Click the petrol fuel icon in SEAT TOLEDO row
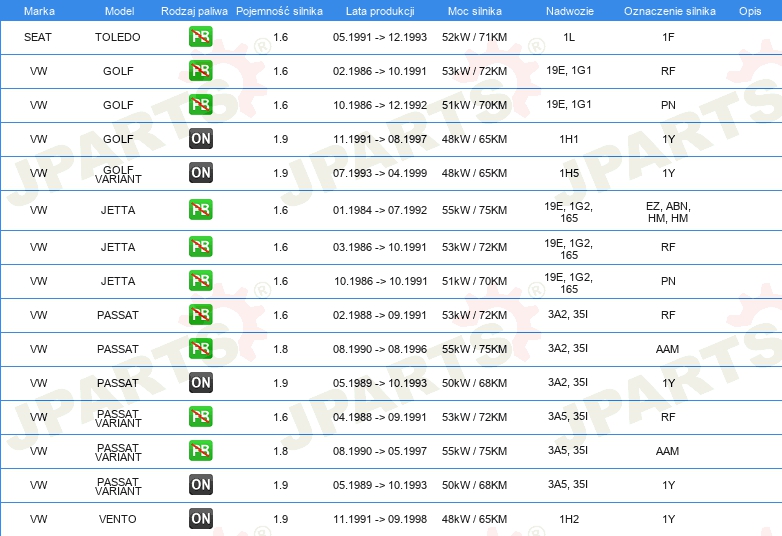Viewport: 782px width, 536px height. tap(200, 37)
